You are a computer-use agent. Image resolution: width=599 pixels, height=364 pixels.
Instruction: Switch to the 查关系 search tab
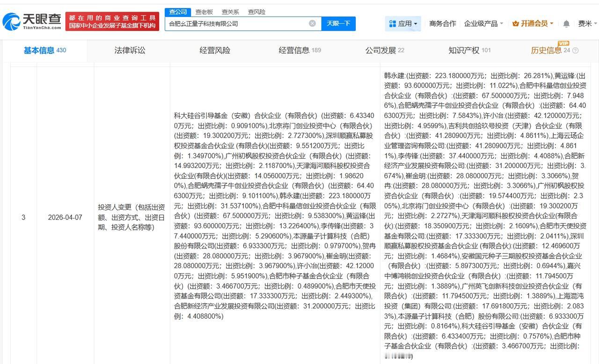coord(230,12)
